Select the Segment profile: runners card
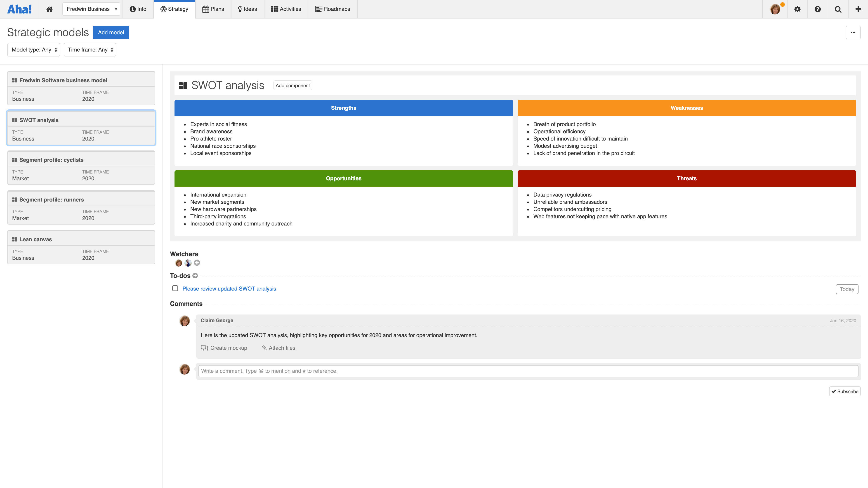Image resolution: width=868 pixels, height=488 pixels. [x=81, y=207]
